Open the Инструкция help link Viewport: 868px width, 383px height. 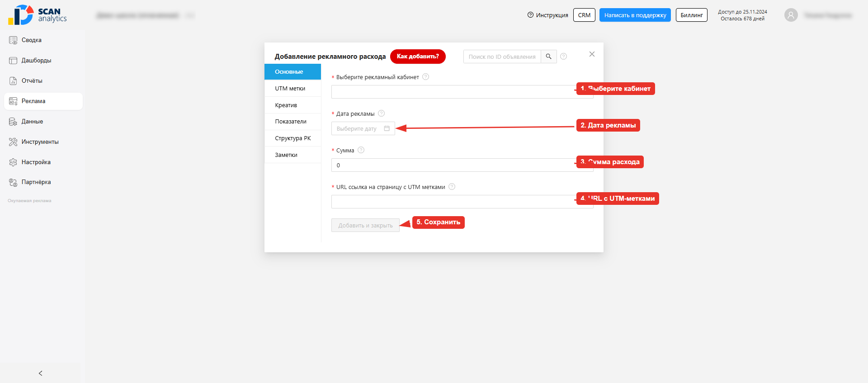point(547,15)
